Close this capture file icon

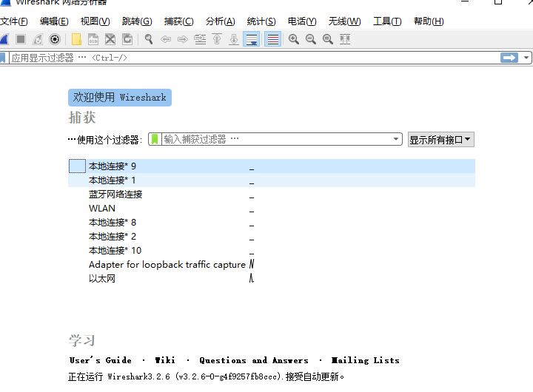pos(110,39)
